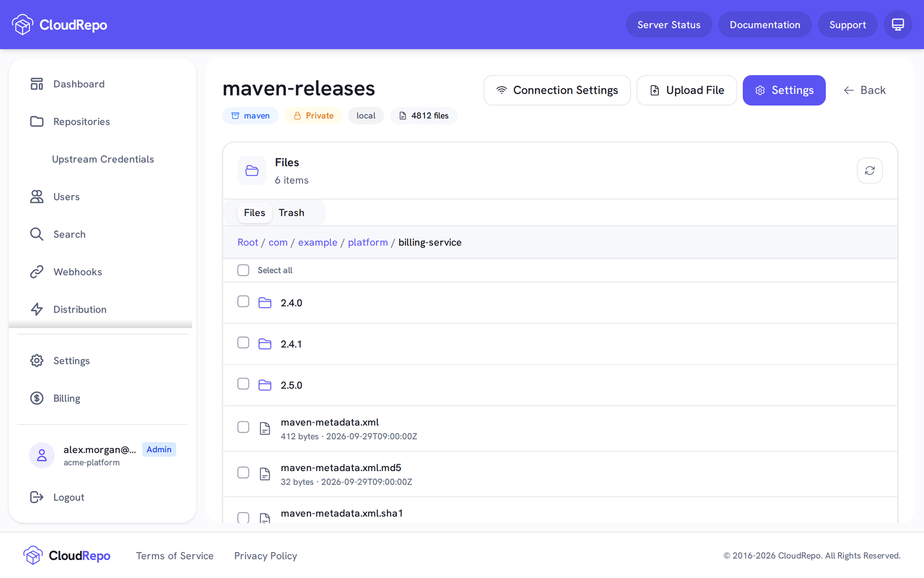Click the Upload File button
This screenshot has width=924, height=578.
pos(687,90)
